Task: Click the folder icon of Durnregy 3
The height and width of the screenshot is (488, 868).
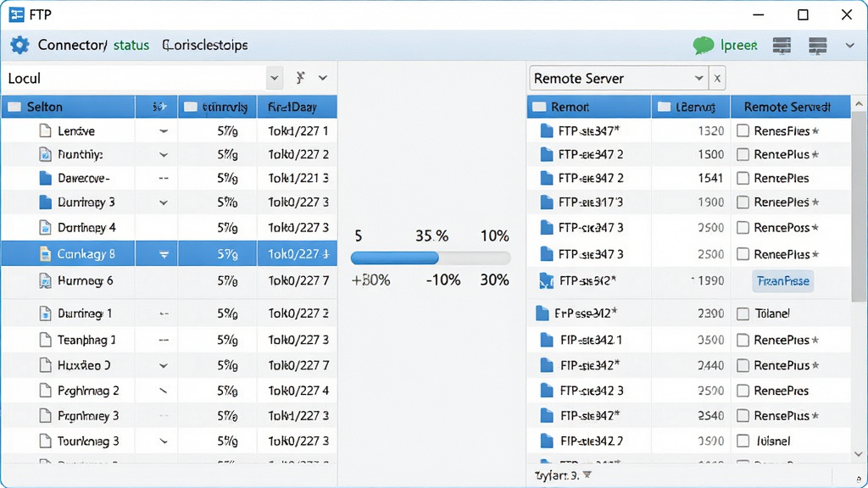Action: click(46, 202)
